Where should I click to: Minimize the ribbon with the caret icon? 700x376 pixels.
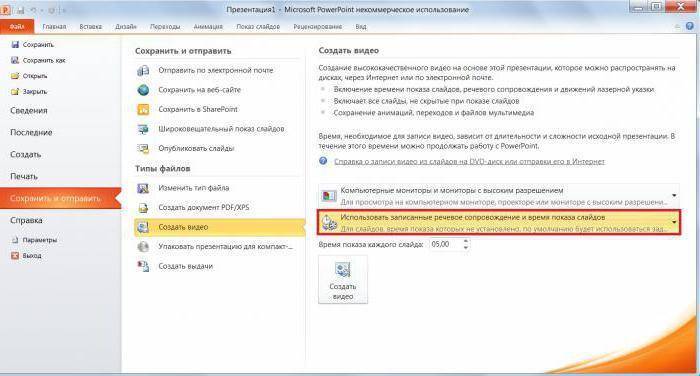(678, 27)
